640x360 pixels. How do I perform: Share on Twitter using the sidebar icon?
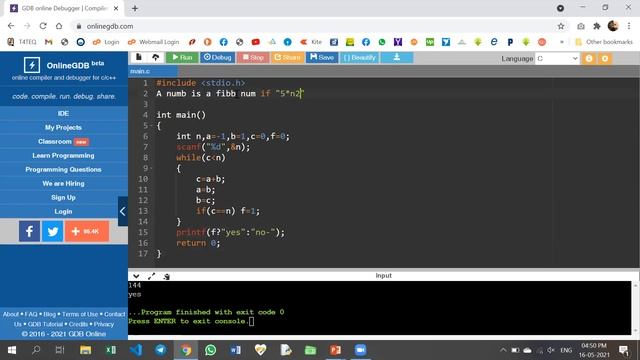(53, 231)
